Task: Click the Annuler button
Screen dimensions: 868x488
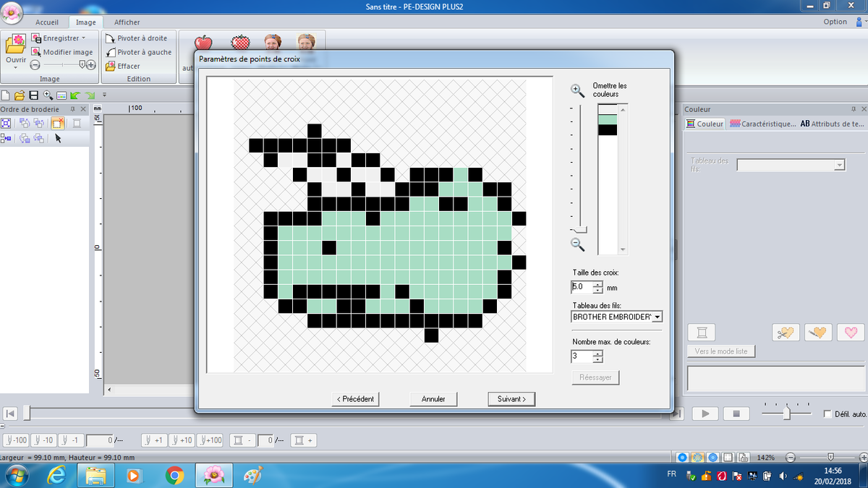Action: click(x=433, y=399)
